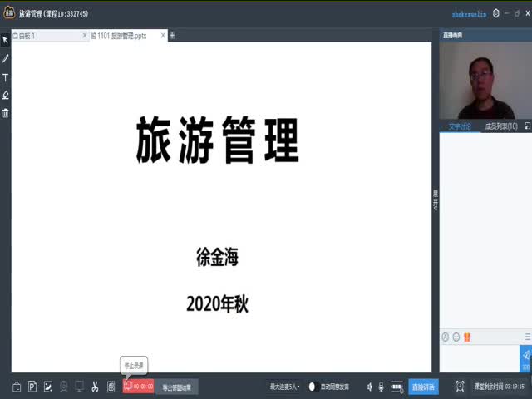Image resolution: width=532 pixels, height=399 pixels.
Task: Click the webcam icon in bottom bar
Action: tap(64, 387)
